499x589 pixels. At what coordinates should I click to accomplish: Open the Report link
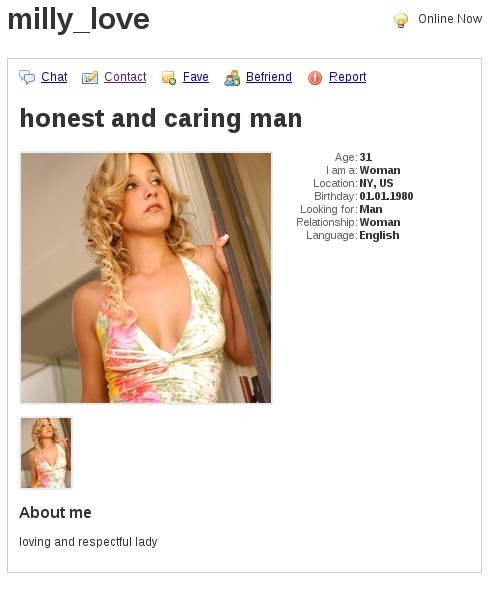(348, 77)
